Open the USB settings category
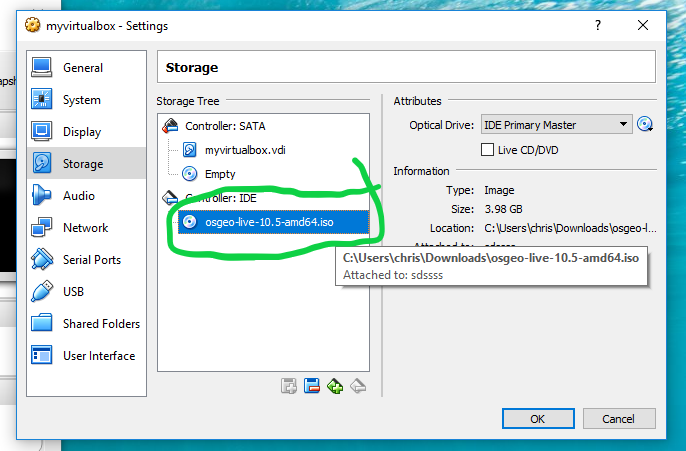 click(x=86, y=291)
